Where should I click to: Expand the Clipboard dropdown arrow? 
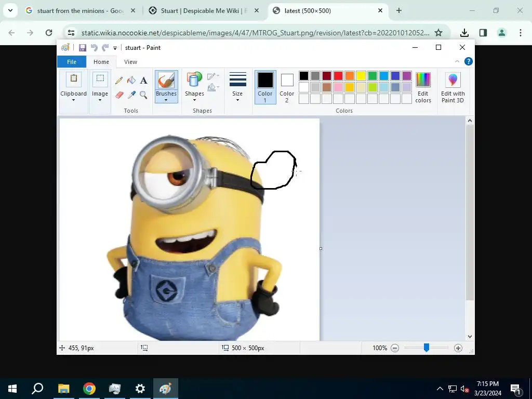click(x=73, y=100)
